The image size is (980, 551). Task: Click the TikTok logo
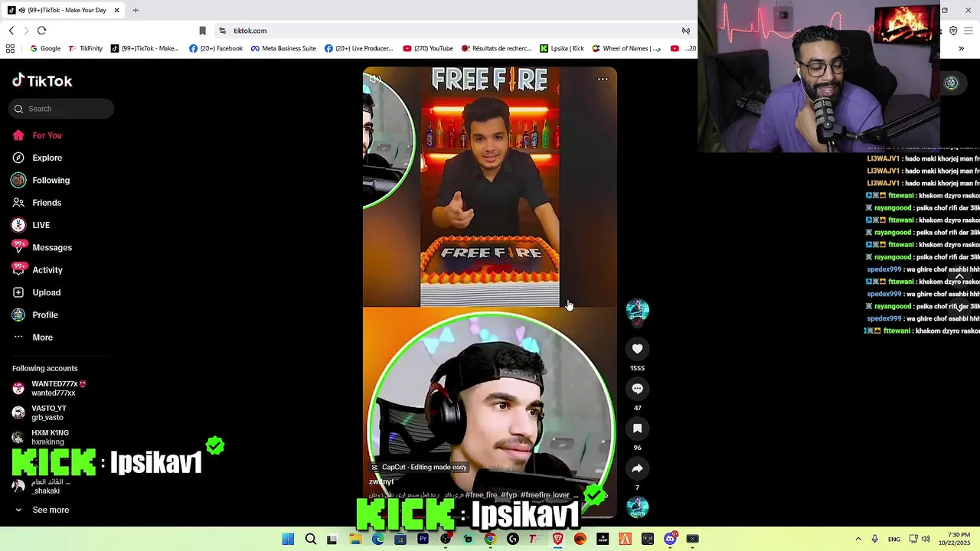click(x=42, y=80)
